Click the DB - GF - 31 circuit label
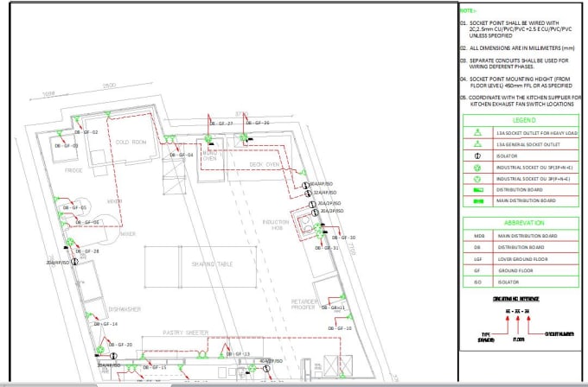The image size is (588, 387). tap(327, 248)
